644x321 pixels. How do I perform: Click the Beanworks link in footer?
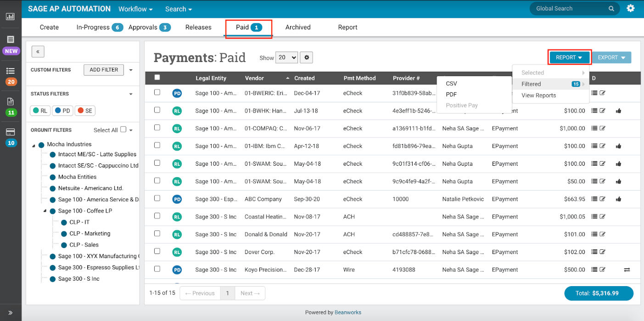(348, 312)
